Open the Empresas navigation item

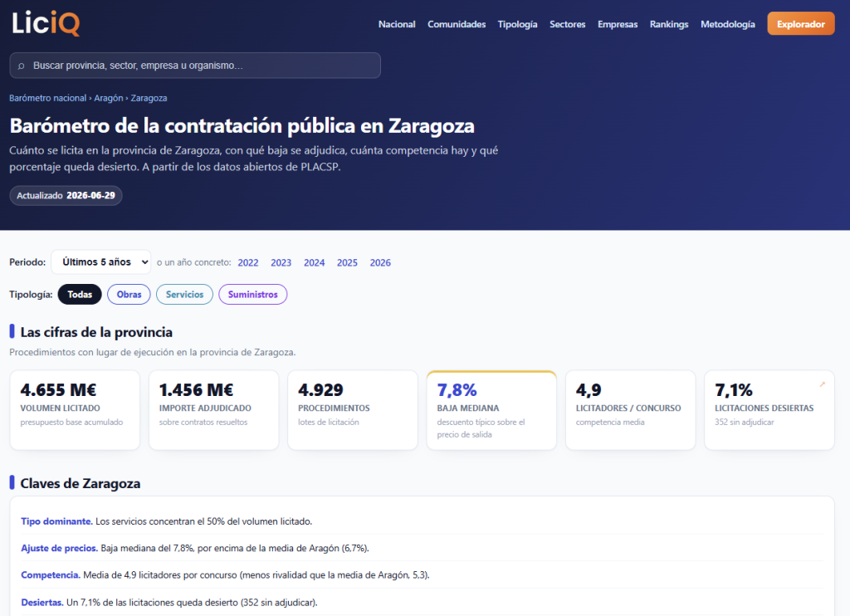(618, 24)
